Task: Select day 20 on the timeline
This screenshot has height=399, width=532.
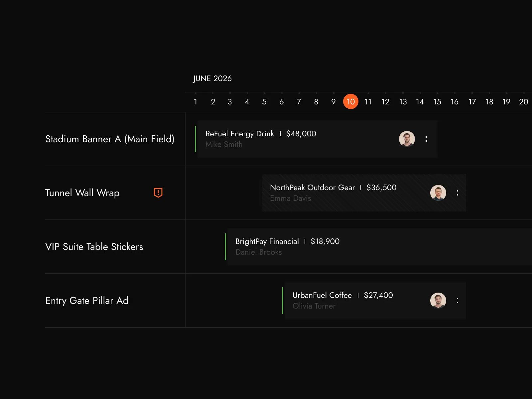Action: tap(524, 102)
